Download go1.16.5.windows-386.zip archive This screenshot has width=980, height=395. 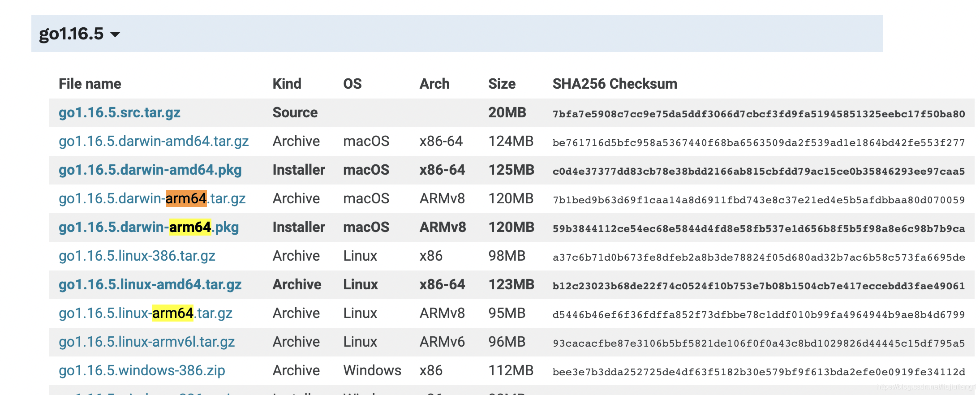[142, 370]
